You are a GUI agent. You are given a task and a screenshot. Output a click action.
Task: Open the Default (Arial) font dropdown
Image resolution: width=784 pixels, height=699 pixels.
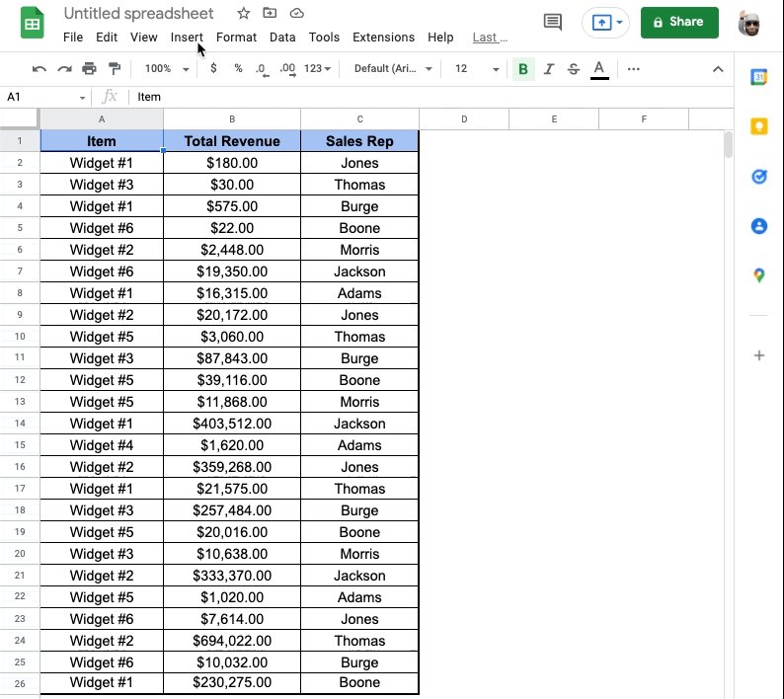click(393, 68)
